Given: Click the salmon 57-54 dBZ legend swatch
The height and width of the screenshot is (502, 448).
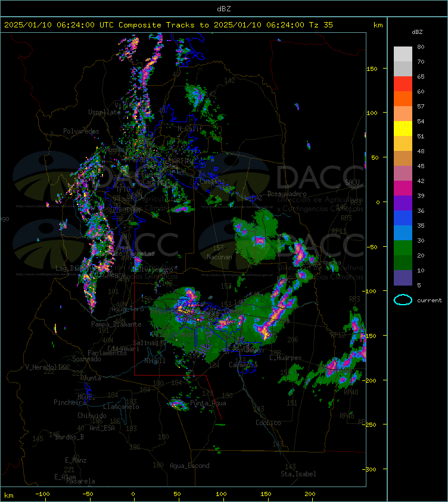Looking at the screenshot, I should point(403,114).
